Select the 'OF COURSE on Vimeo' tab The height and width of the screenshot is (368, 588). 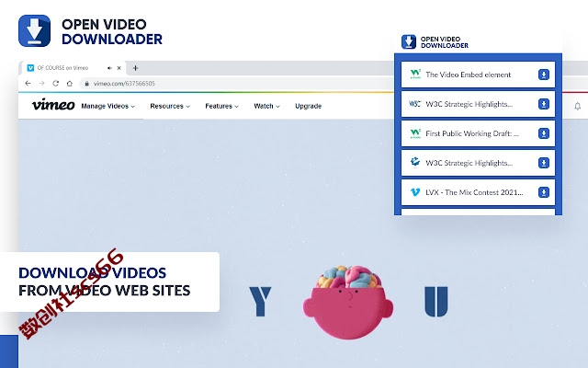point(73,68)
